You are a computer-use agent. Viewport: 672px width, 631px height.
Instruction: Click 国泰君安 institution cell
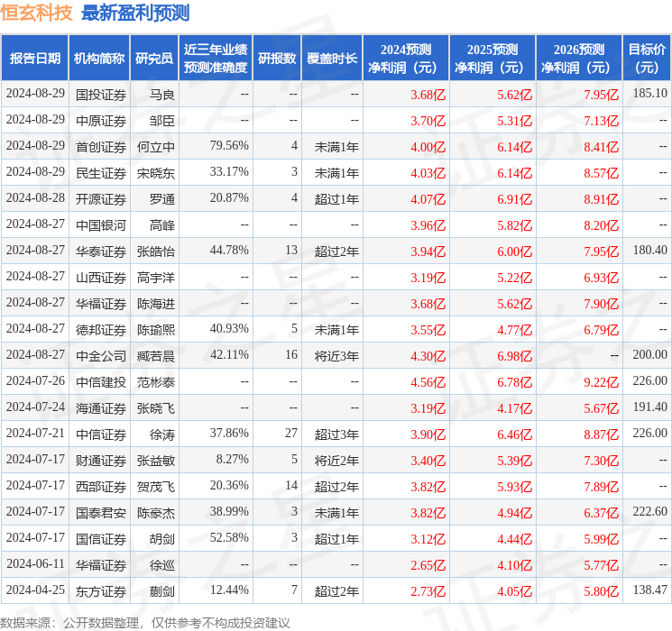click(x=101, y=513)
